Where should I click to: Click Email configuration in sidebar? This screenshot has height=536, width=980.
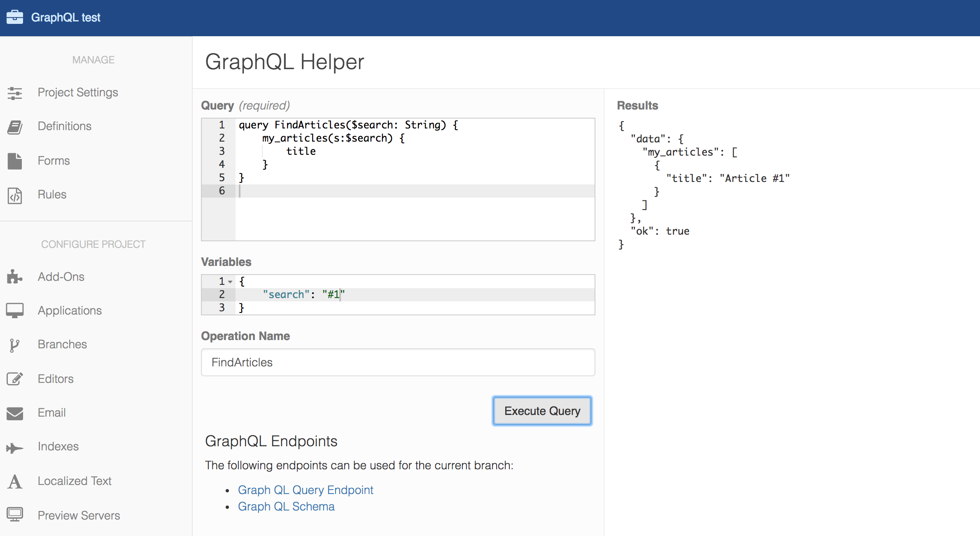click(52, 412)
